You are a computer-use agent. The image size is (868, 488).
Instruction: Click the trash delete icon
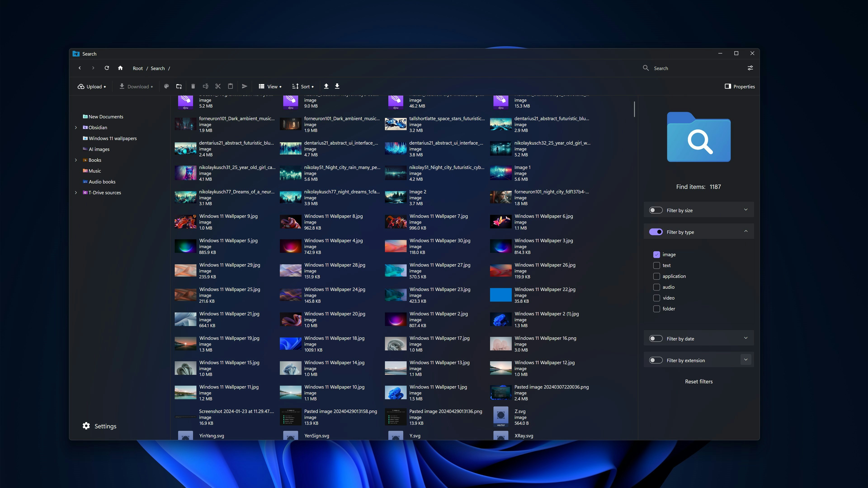(x=193, y=87)
